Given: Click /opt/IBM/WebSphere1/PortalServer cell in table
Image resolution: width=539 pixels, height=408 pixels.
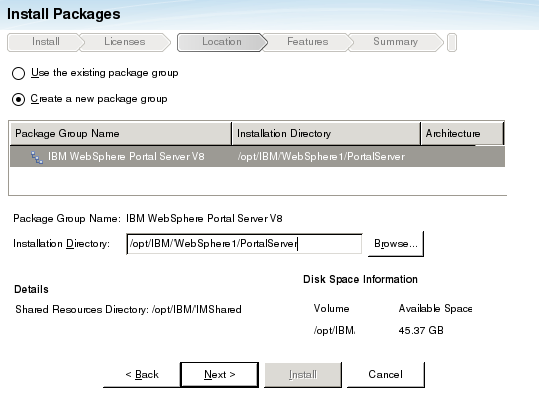Looking at the screenshot, I should 321,157.
